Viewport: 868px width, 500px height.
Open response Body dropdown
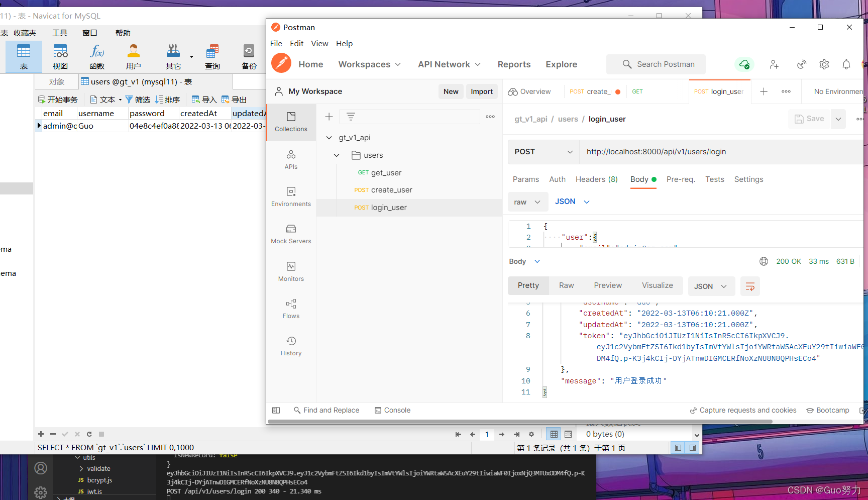[524, 261]
